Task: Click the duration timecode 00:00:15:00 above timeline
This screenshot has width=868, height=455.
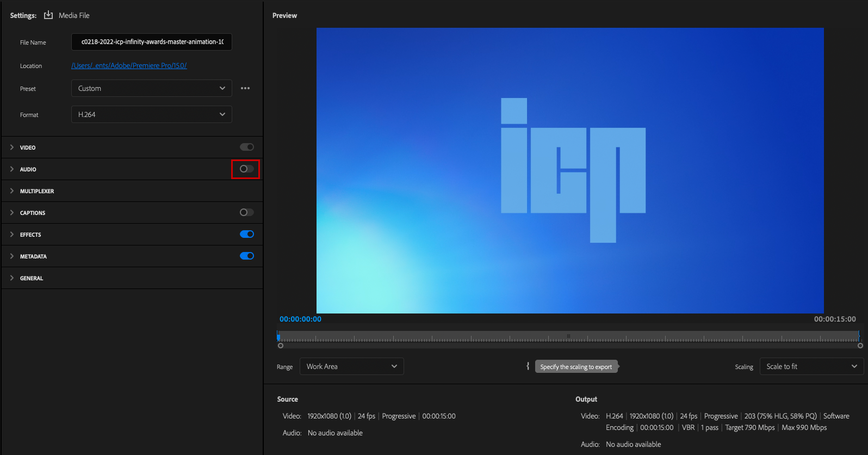Action: pyautogui.click(x=835, y=319)
